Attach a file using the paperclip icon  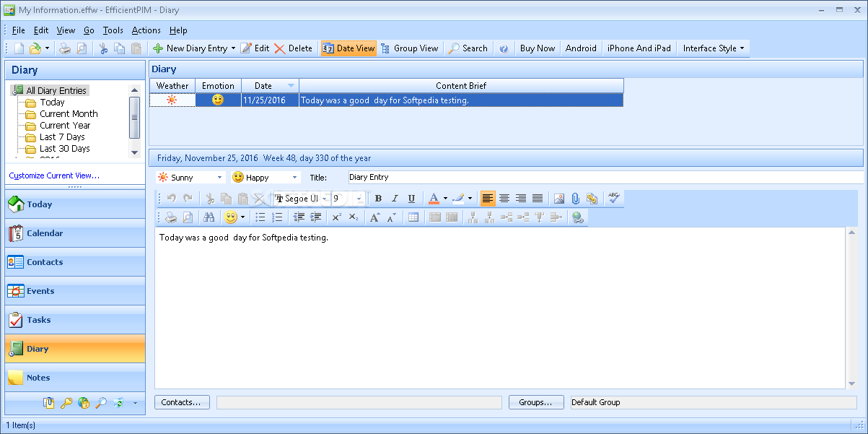(x=575, y=199)
